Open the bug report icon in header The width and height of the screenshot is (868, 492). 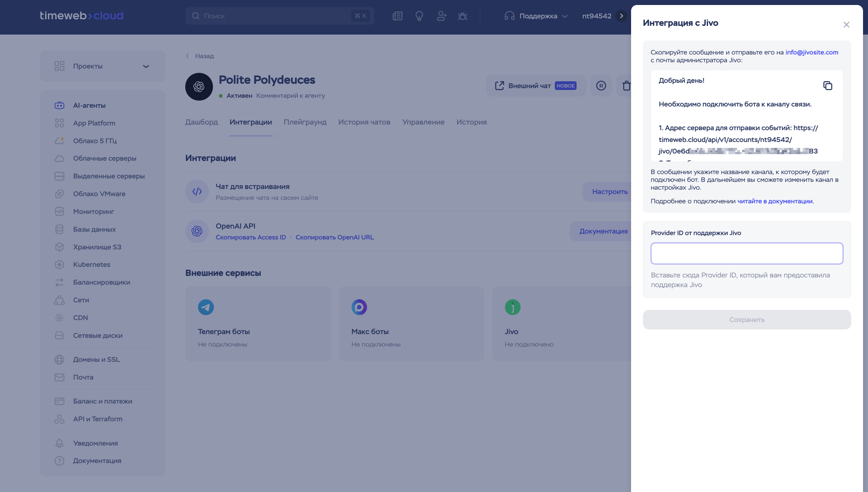click(462, 16)
